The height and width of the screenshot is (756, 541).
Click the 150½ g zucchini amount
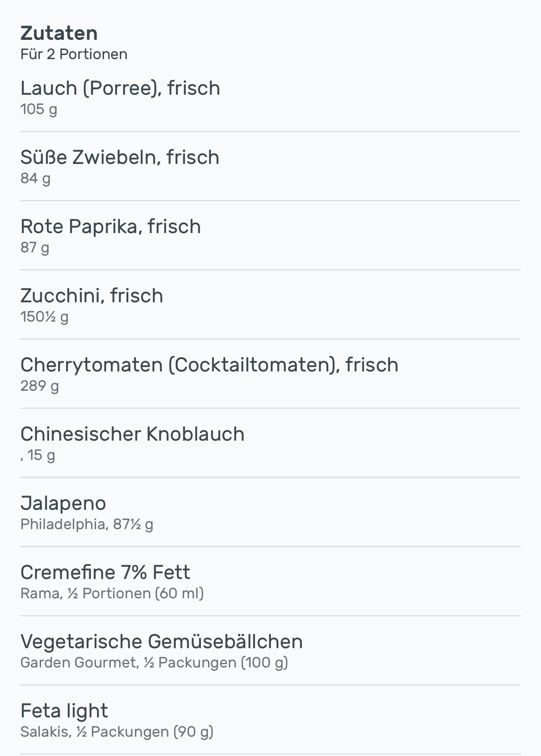point(44,317)
